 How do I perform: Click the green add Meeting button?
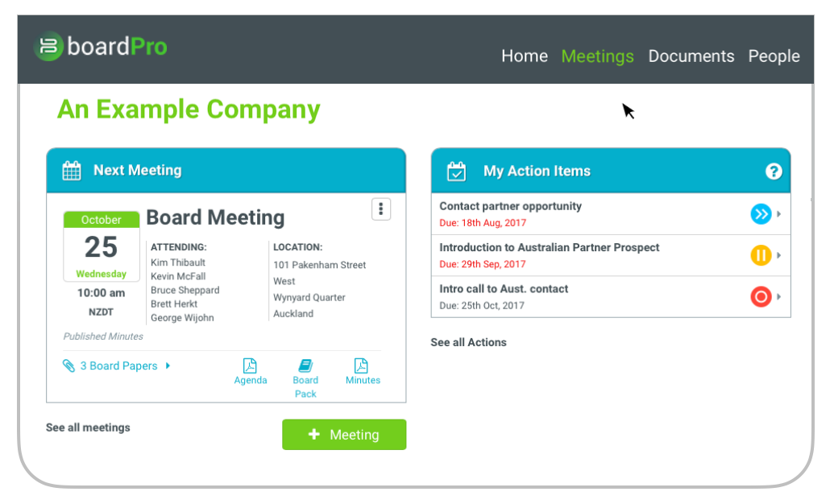coord(344,435)
